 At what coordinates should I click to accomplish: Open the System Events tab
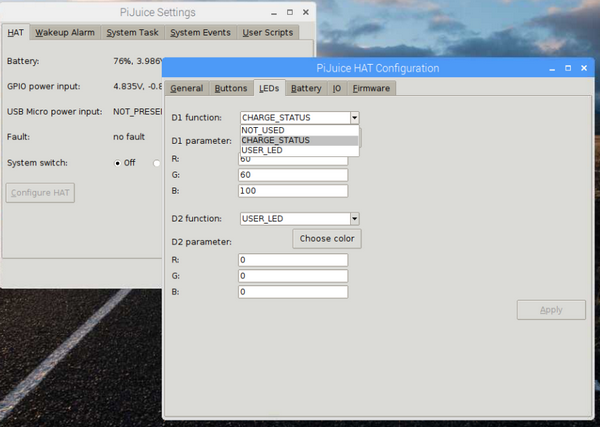point(201,33)
